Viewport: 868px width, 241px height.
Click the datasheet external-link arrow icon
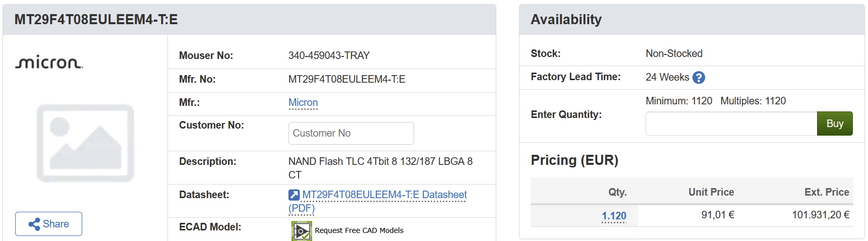click(x=294, y=195)
